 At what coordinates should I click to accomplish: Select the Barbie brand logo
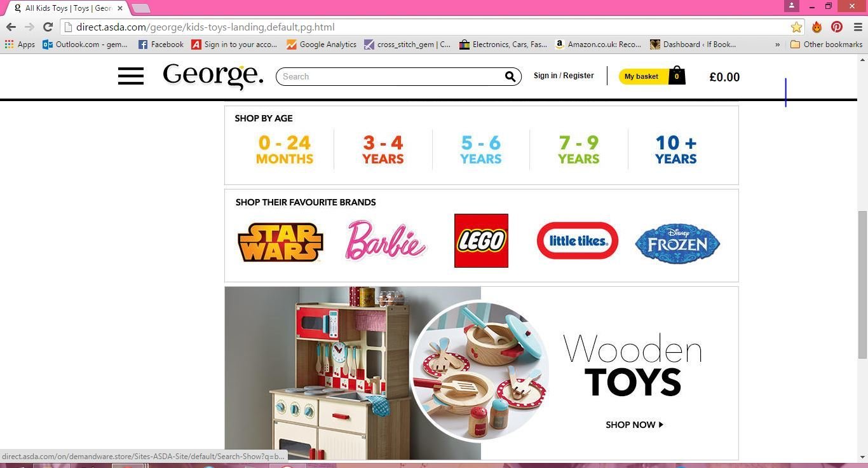pos(386,240)
